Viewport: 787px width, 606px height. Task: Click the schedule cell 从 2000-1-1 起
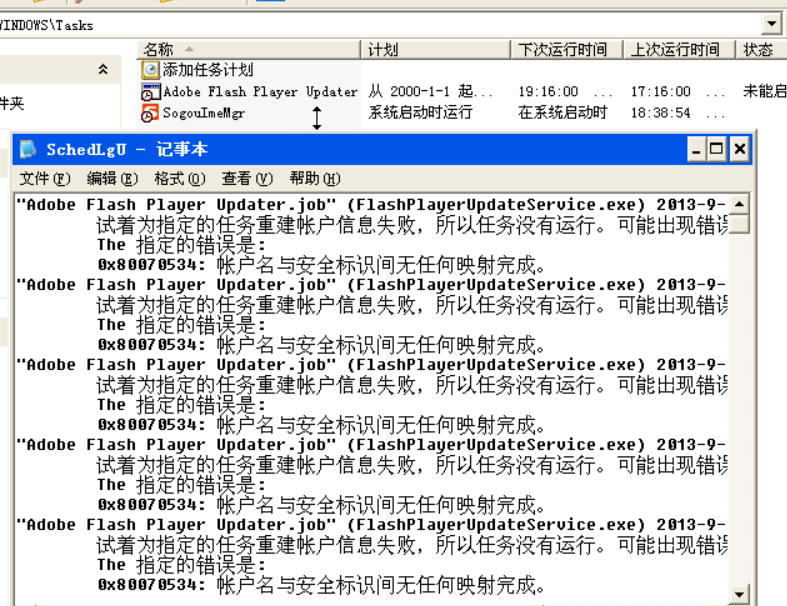(431, 91)
